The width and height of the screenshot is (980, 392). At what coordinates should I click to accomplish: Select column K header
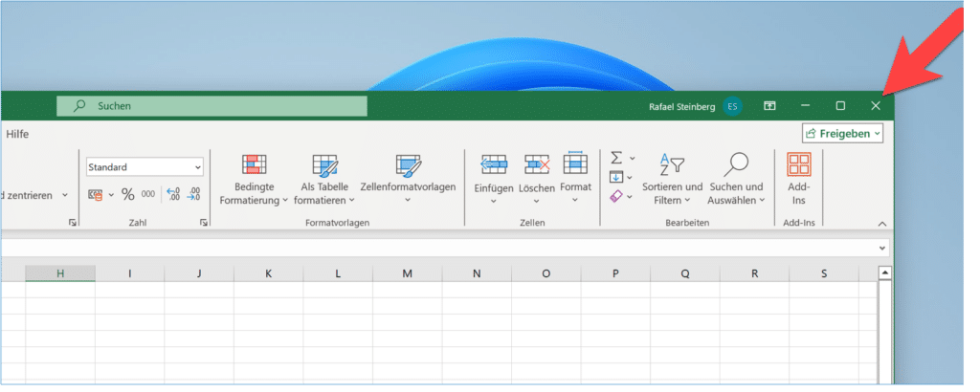pos(269,273)
